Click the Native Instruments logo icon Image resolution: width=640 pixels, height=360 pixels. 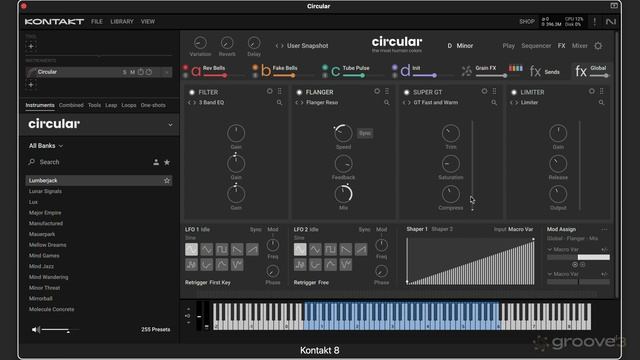tap(611, 22)
